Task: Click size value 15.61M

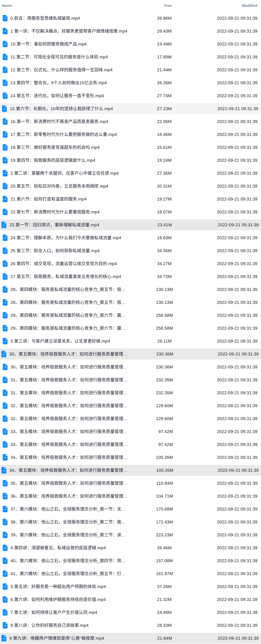Action: pyautogui.click(x=164, y=147)
